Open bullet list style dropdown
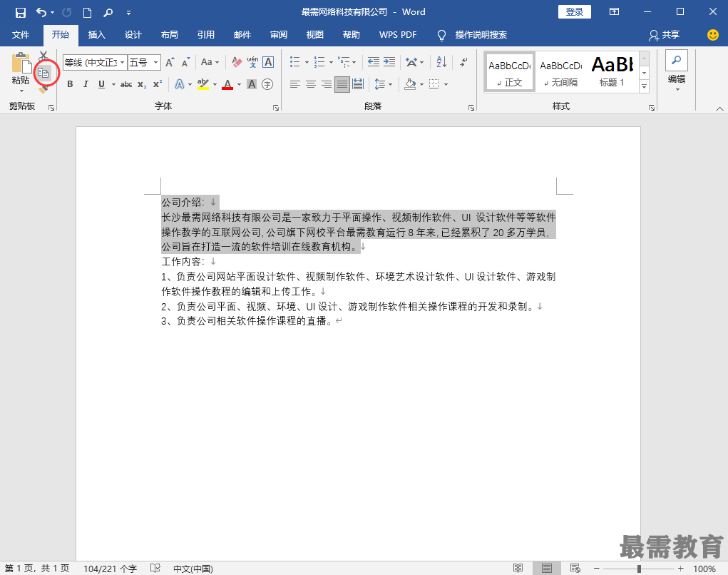This screenshot has width=728, height=575. click(x=307, y=62)
